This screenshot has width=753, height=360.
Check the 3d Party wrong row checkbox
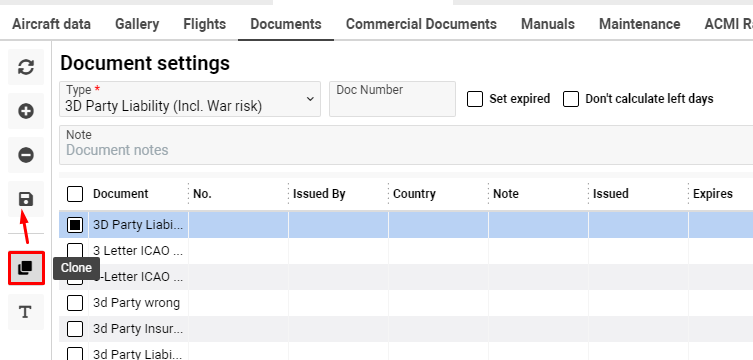[x=75, y=303]
